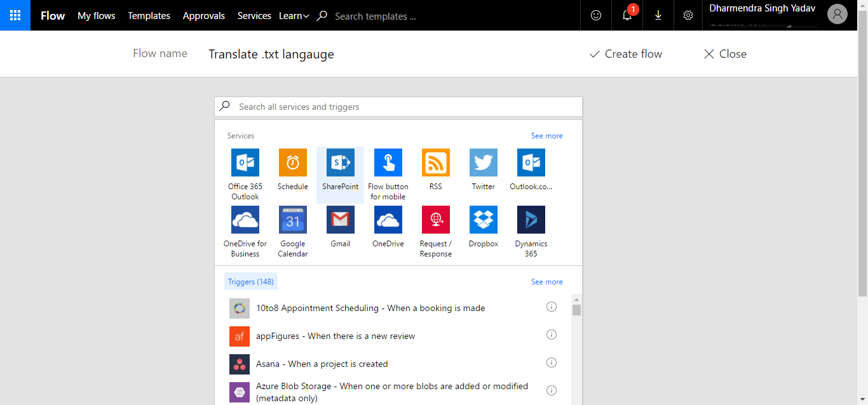
Task: Pick the OneDrive for Business icon
Action: tap(245, 220)
